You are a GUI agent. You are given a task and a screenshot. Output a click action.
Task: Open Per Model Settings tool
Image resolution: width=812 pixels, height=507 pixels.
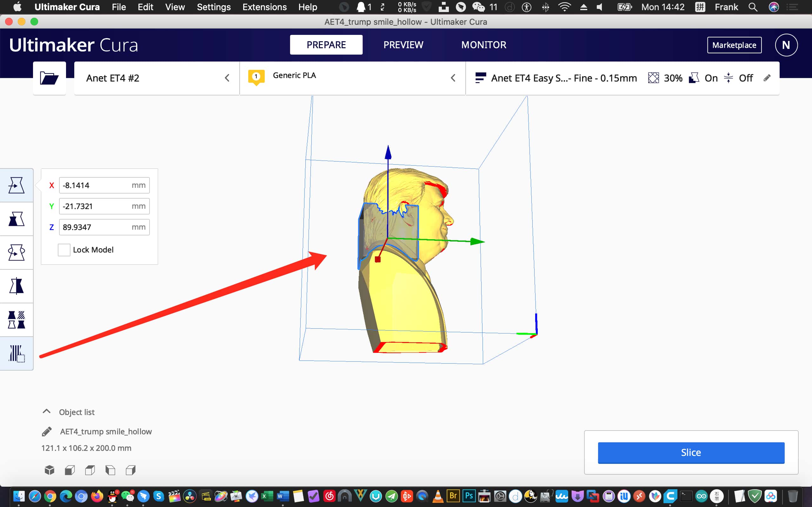[17, 319]
